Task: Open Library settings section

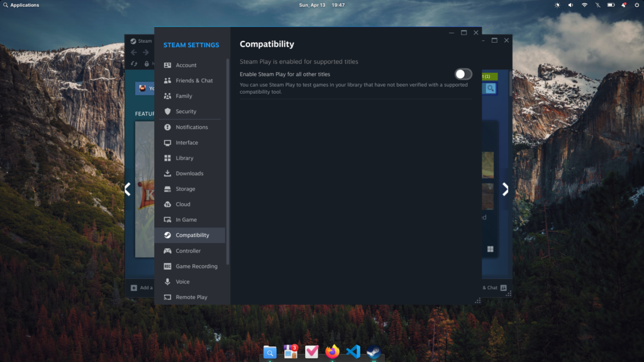Action: pyautogui.click(x=190, y=158)
